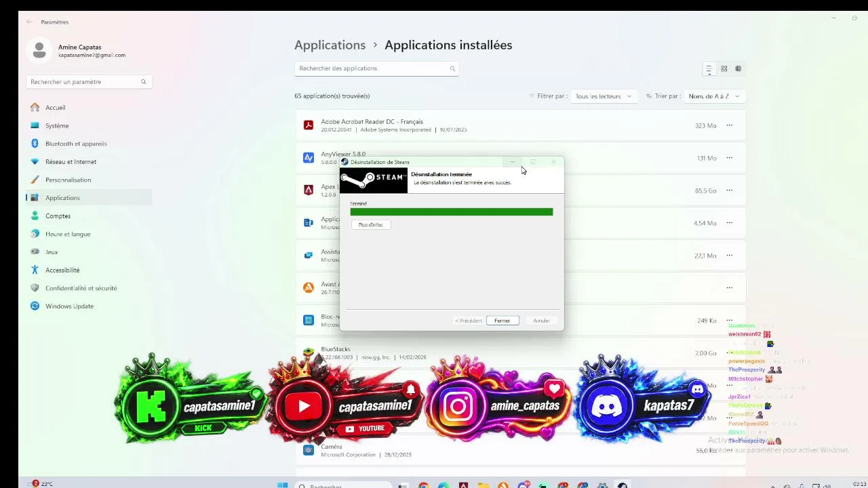The image size is (868, 488).
Task: Select the Jeux controller icon
Action: tap(35, 251)
